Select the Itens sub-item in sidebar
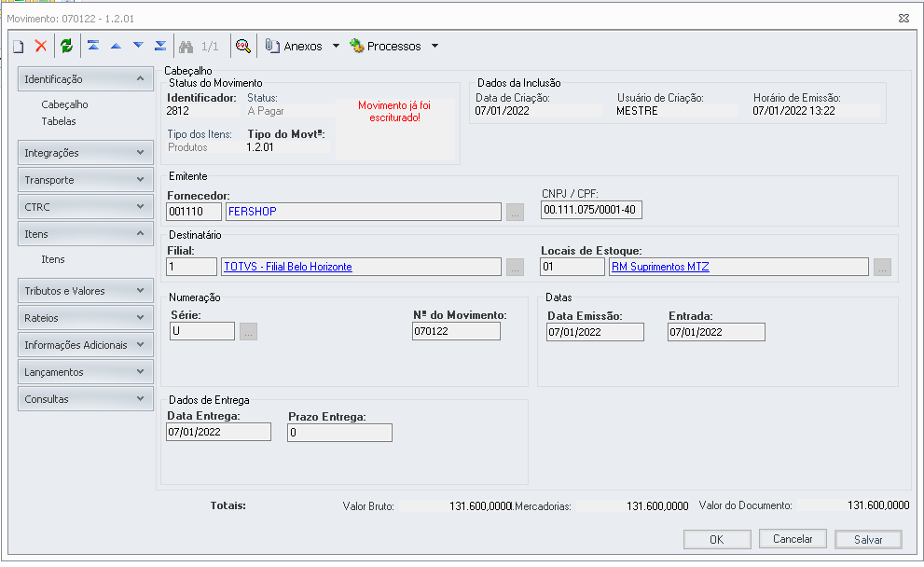The width and height of the screenshot is (924, 567). [53, 259]
